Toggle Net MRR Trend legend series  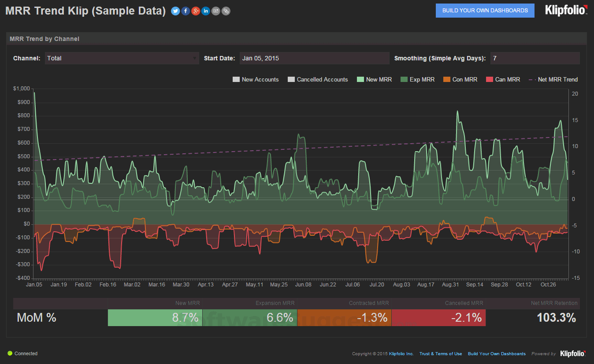553,80
